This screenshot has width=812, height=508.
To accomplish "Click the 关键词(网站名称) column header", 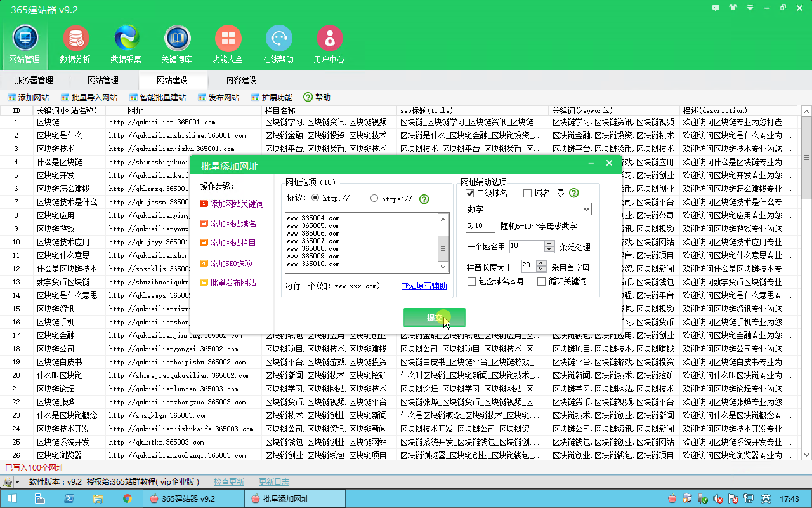I will [x=69, y=110].
